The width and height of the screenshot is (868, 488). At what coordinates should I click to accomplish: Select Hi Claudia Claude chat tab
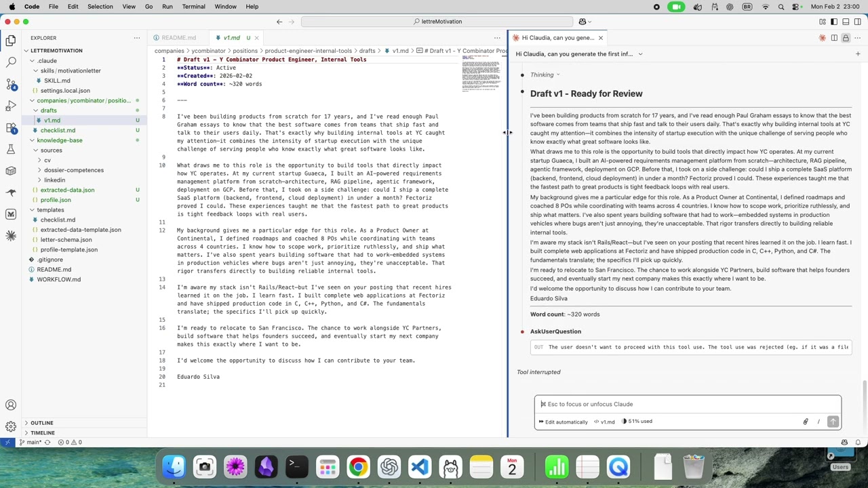[557, 38]
